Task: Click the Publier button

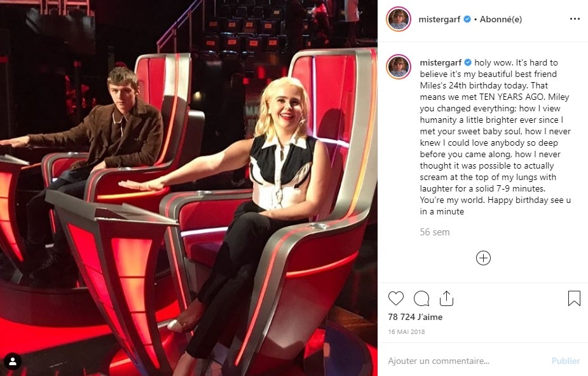Action: coord(566,361)
